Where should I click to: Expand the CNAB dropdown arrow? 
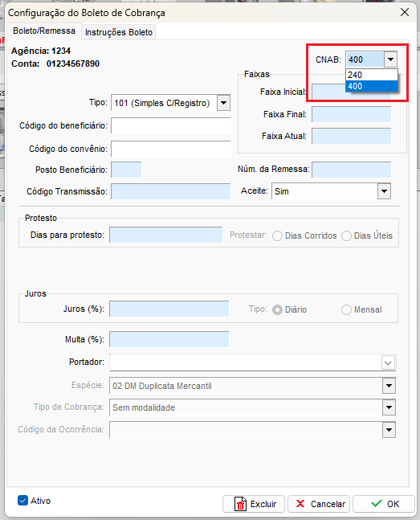point(390,59)
